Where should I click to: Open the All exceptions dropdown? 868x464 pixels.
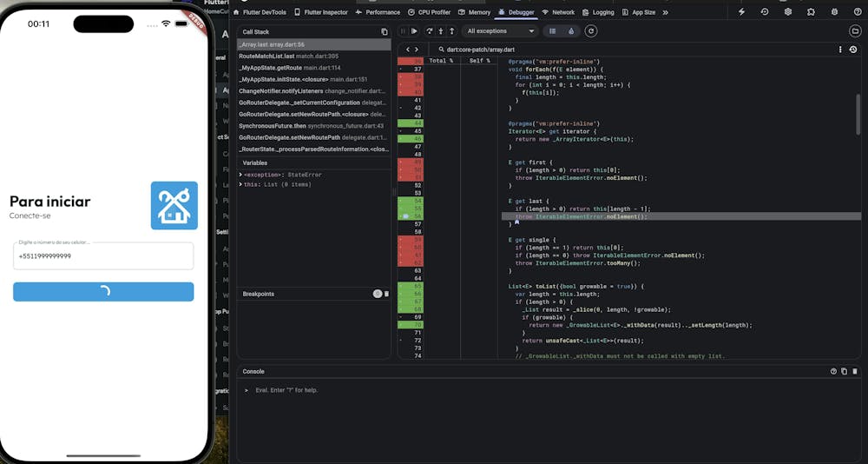click(500, 31)
